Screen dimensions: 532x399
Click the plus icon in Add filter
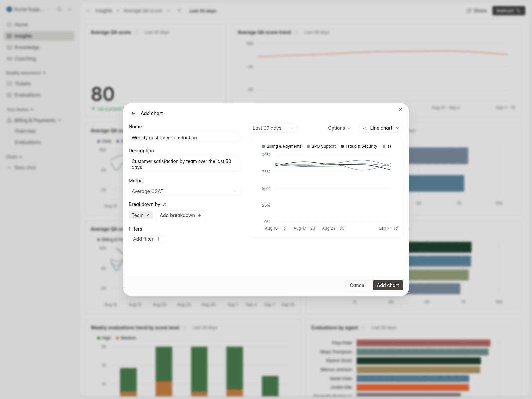(x=158, y=239)
